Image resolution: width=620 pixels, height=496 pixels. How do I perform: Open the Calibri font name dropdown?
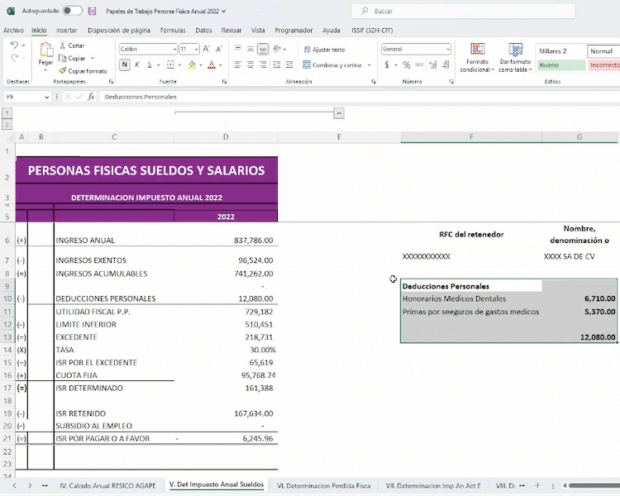[174, 49]
